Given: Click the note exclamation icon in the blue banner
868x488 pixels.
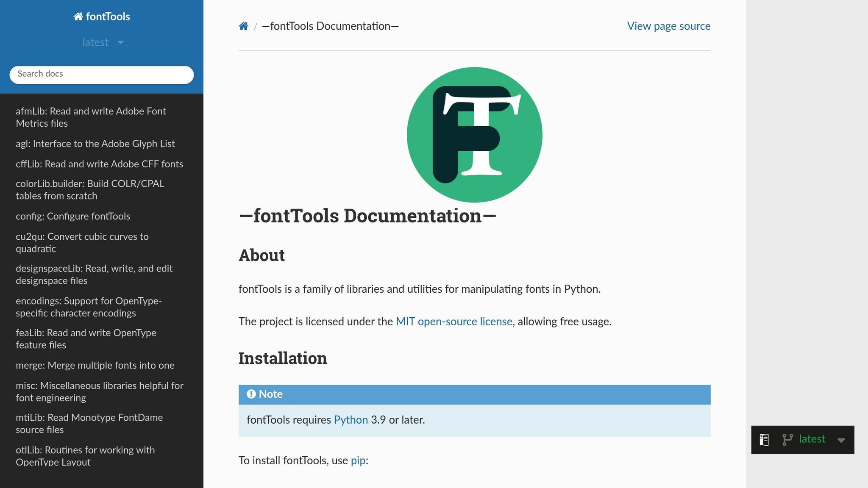Looking at the screenshot, I should click(252, 394).
